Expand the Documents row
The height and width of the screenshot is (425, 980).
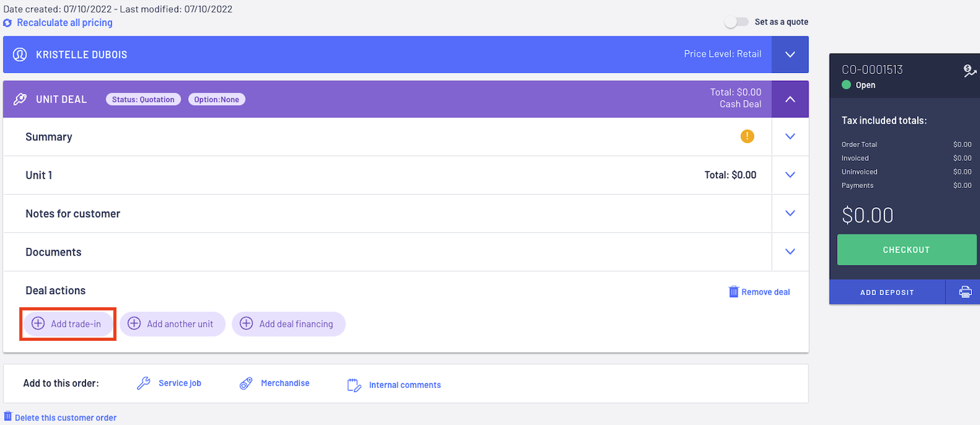(x=789, y=252)
